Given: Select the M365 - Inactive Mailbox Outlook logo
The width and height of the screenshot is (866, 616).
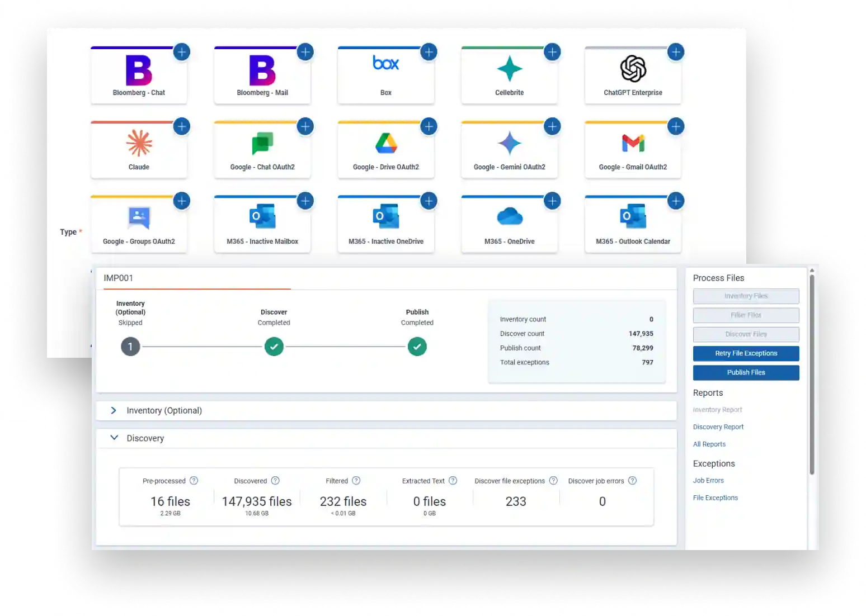Looking at the screenshot, I should click(x=262, y=216).
